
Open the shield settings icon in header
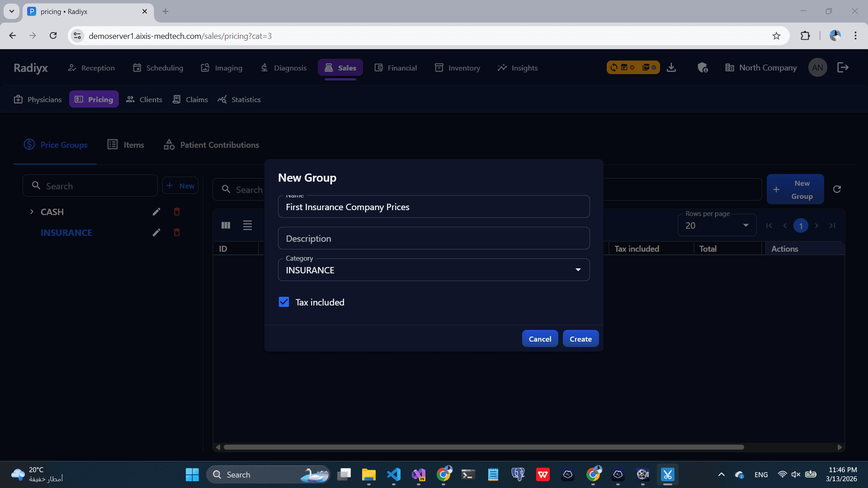[x=703, y=68]
